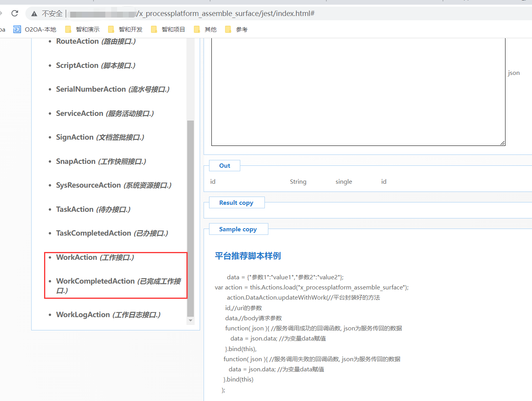Click the var action = this.Actions.load line
The height and width of the screenshot is (401, 532).
pyautogui.click(x=312, y=287)
